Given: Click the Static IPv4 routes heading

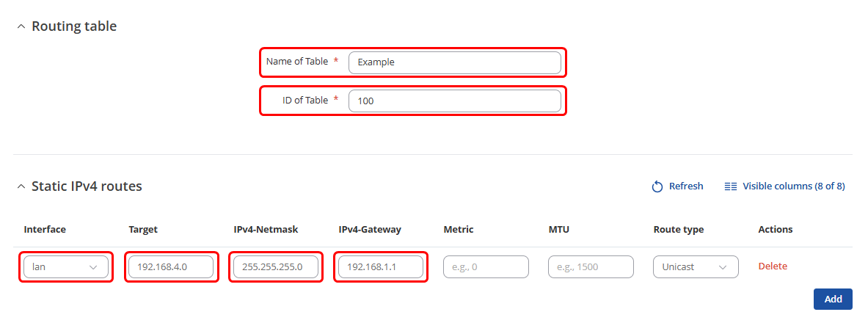Looking at the screenshot, I should point(87,186).
